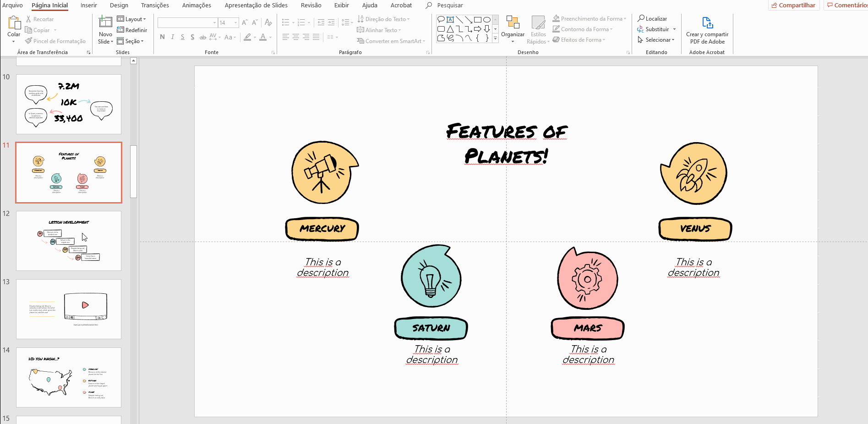Toggle italic formatting
This screenshot has width=868, height=424.
pyautogui.click(x=172, y=37)
